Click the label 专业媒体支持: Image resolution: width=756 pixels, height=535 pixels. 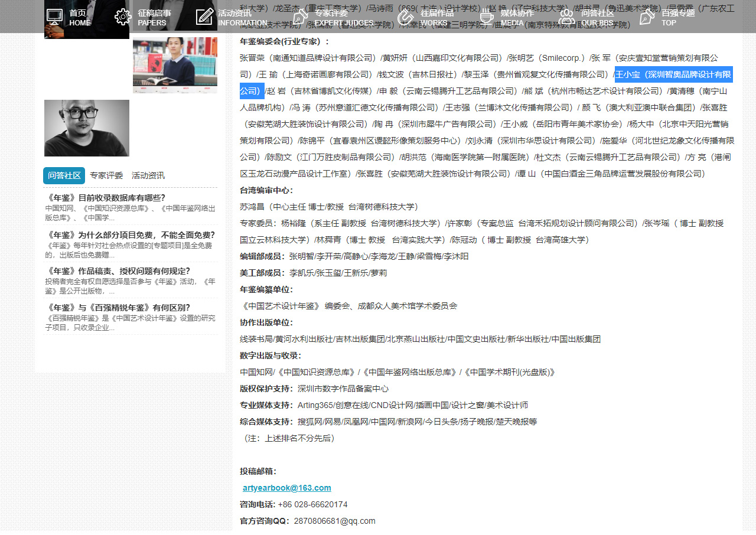[x=266, y=405]
